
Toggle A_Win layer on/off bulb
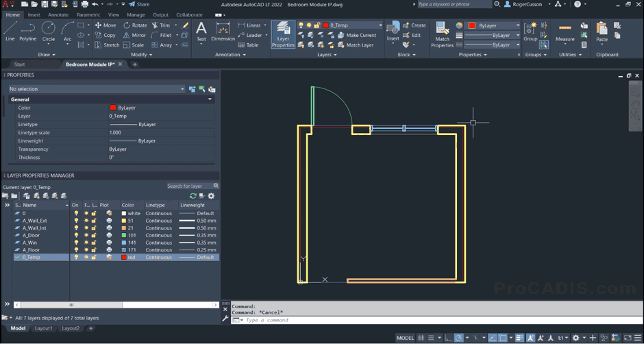76,243
